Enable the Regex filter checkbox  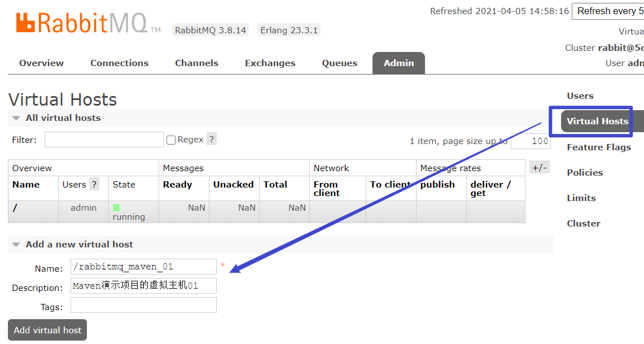click(x=171, y=140)
